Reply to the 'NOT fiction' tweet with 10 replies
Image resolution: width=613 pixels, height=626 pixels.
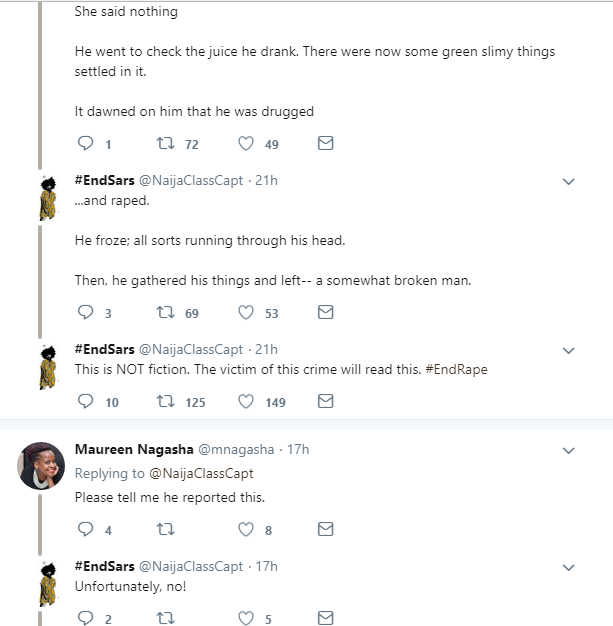tap(85, 402)
